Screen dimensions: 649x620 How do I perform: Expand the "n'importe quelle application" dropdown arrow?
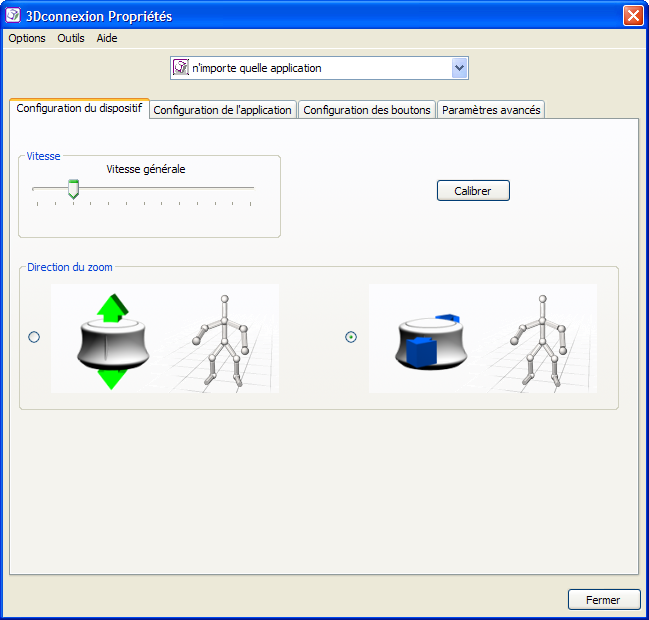459,68
